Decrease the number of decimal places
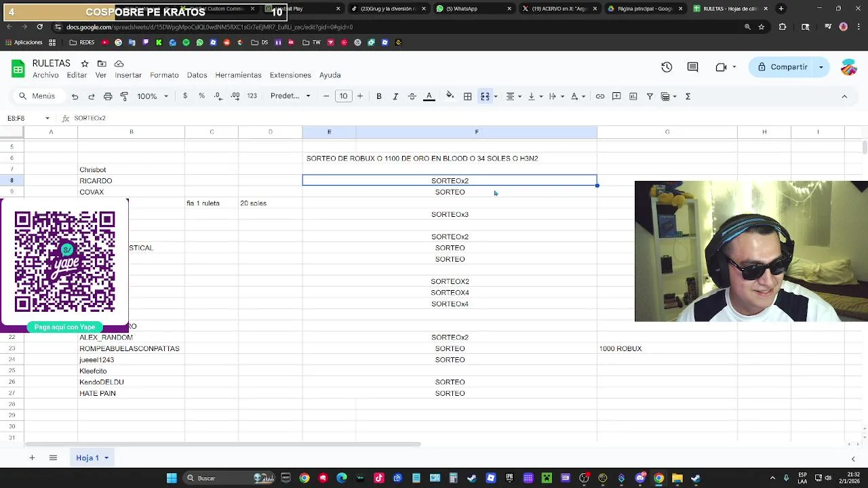 218,96
